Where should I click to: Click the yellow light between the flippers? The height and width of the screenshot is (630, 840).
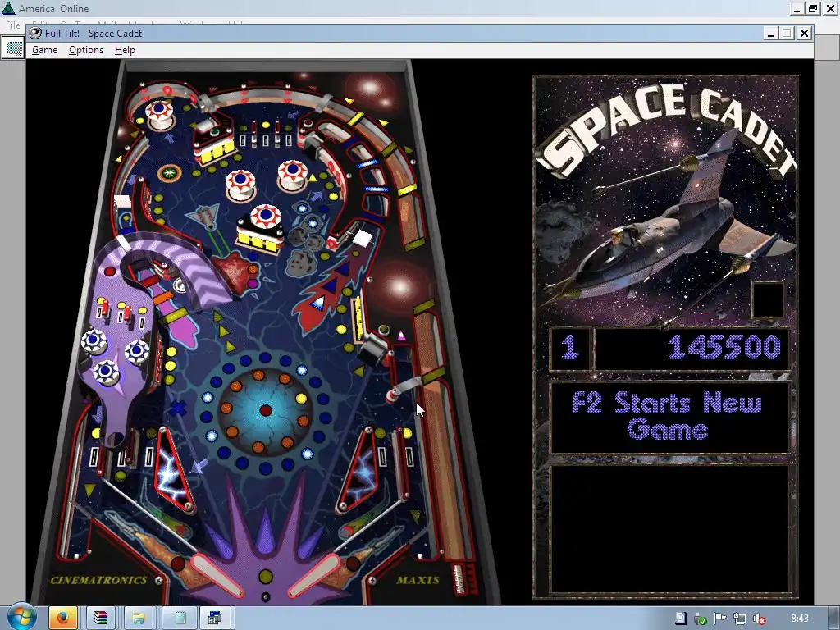[266, 577]
